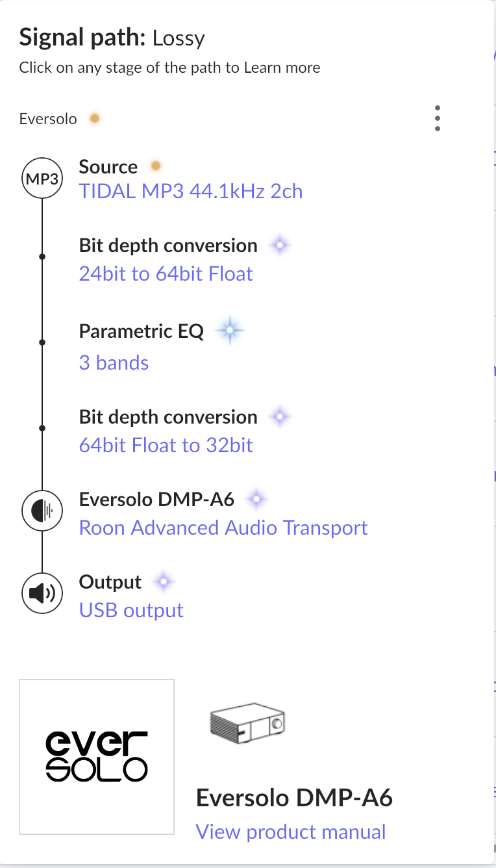Click the quality star next to Eversolo DMP-A6

256,499
